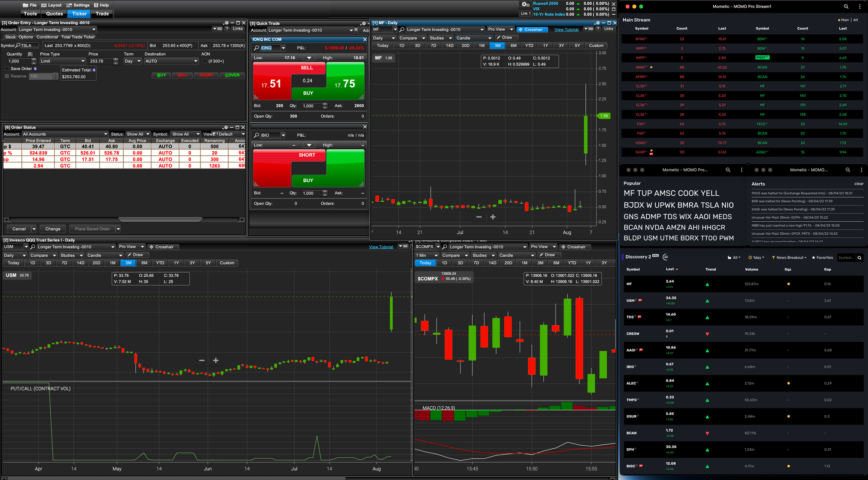This screenshot has height=480, width=868.
Task: Open Studies dropdown in MF chart
Action: (441, 38)
